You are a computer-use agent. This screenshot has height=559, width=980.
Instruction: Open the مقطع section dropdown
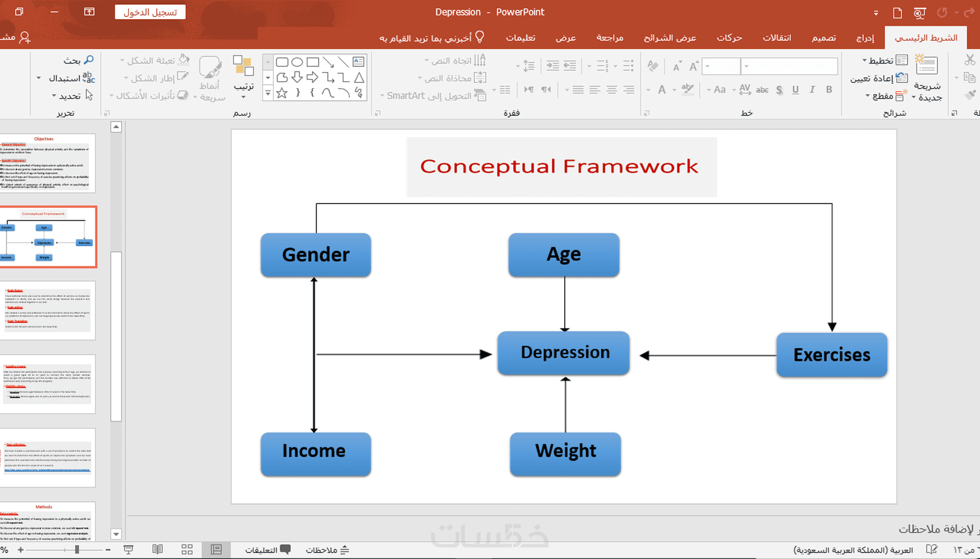[887, 96]
